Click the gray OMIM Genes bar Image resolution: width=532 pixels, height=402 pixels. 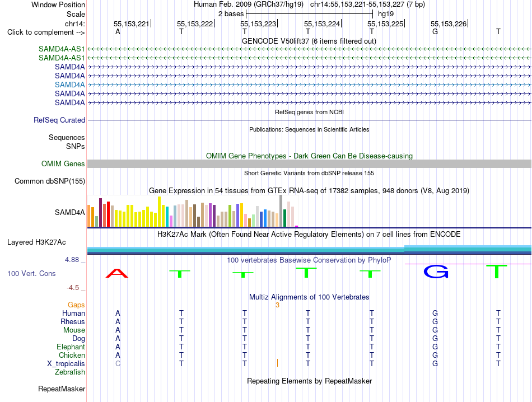[310, 164]
